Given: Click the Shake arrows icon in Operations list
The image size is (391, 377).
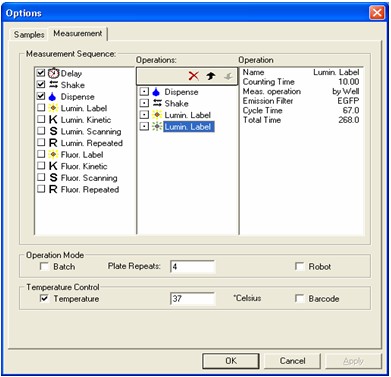Looking at the screenshot, I should (157, 103).
